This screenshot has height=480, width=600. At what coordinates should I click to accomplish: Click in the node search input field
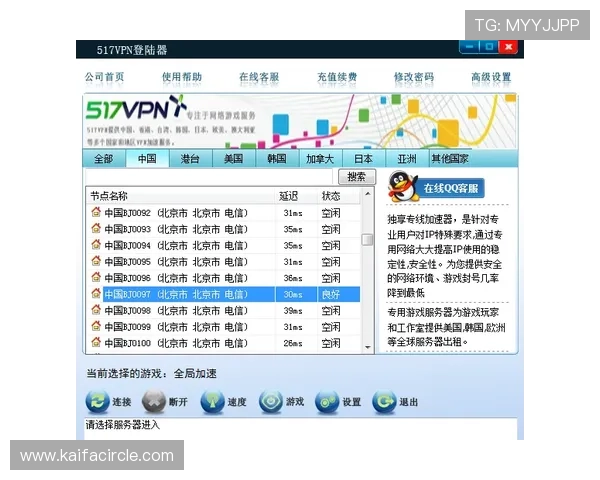pyautogui.click(x=209, y=177)
